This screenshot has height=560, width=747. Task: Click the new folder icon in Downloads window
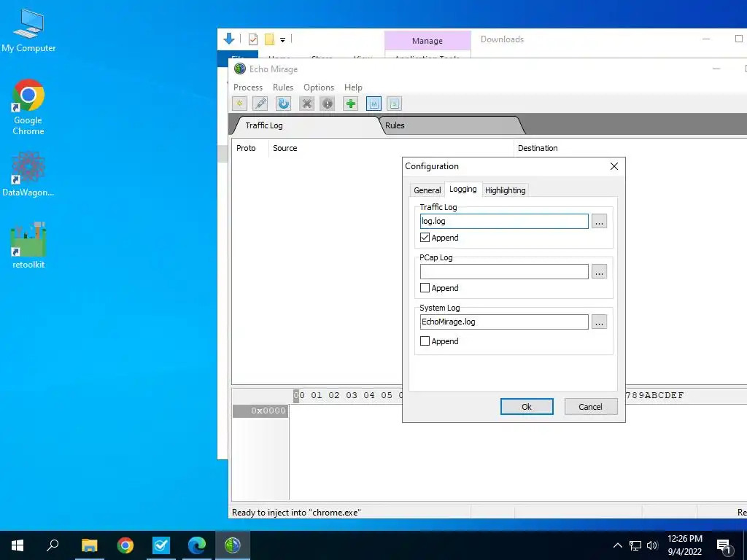(x=270, y=39)
